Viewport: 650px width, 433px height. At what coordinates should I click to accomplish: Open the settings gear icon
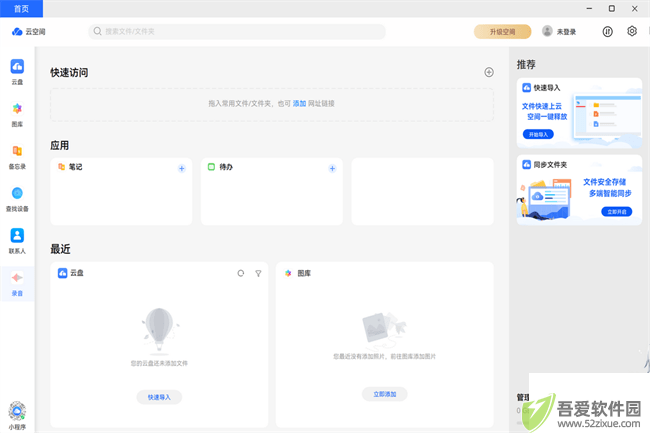tap(632, 31)
